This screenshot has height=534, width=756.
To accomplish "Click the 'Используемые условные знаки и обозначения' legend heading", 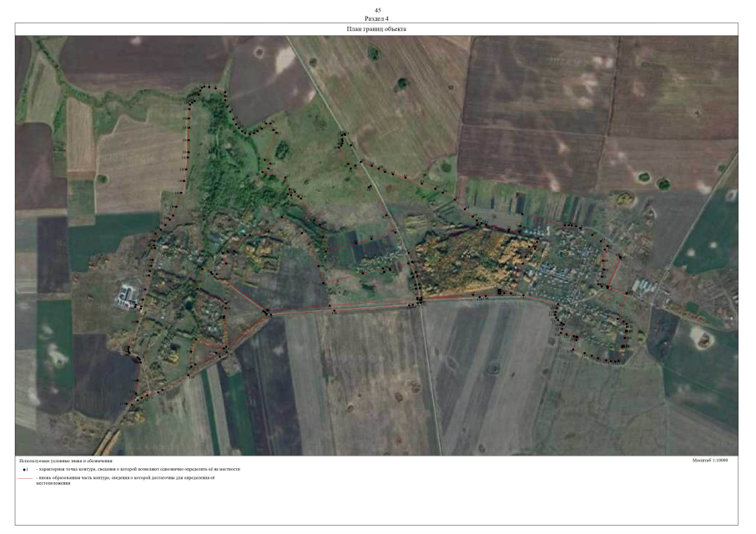I will 66,461.
